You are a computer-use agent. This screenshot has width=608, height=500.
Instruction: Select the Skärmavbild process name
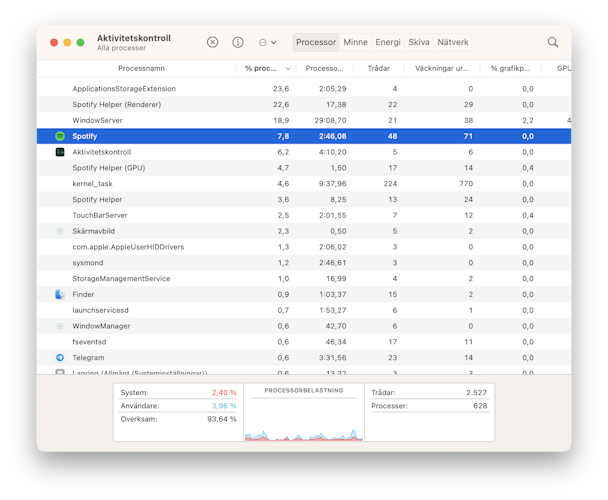(x=93, y=231)
